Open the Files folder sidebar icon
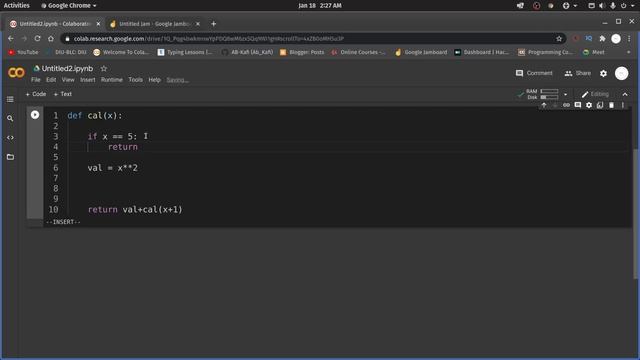This screenshot has width=640, height=360. coord(10,157)
